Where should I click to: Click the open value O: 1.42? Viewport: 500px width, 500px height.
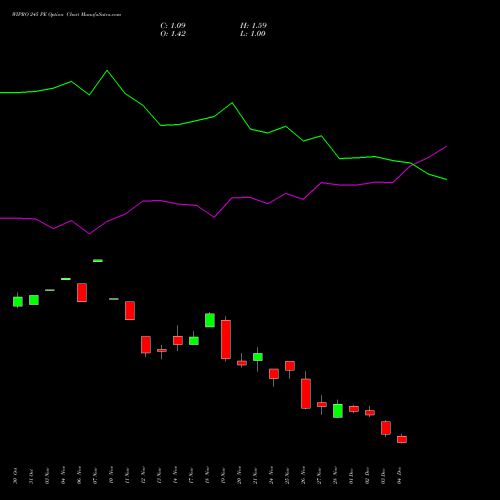173,34
